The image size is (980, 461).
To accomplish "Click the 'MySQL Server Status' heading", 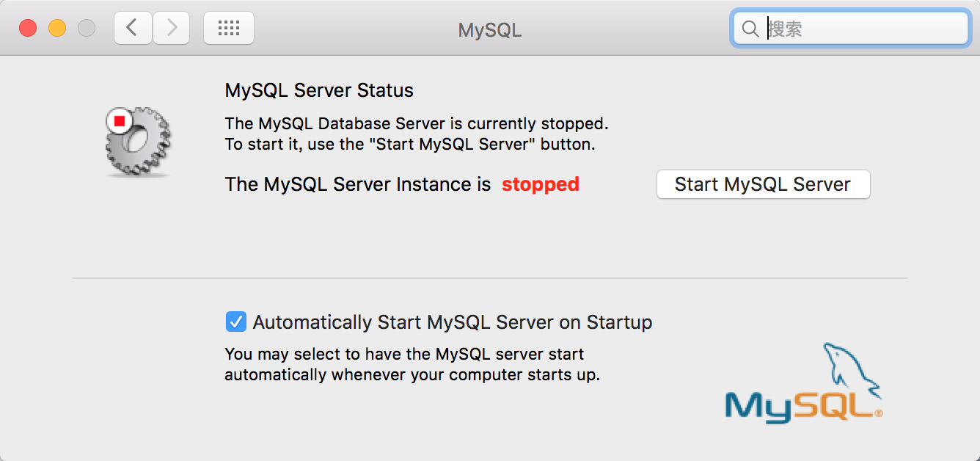I will coord(319,90).
